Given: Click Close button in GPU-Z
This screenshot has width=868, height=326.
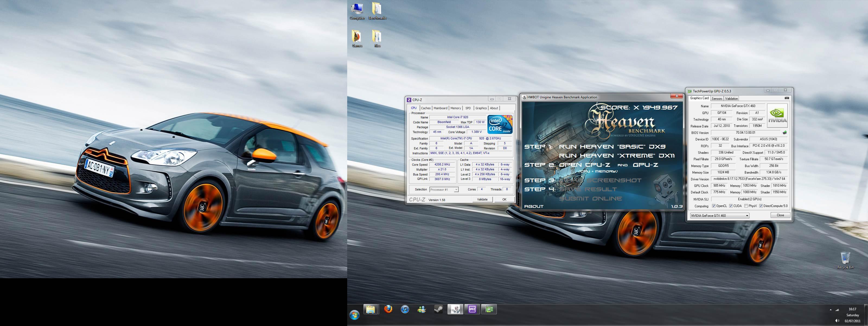Looking at the screenshot, I should 780,215.
